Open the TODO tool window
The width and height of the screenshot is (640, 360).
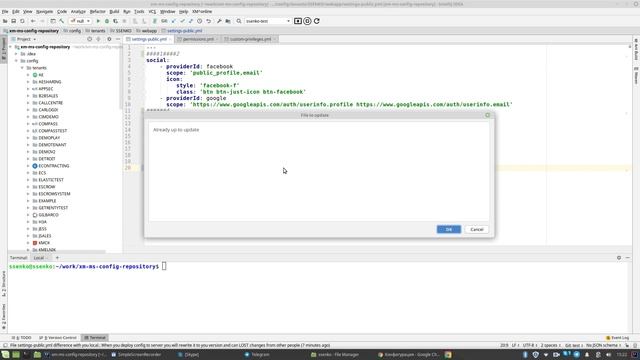tap(22, 338)
